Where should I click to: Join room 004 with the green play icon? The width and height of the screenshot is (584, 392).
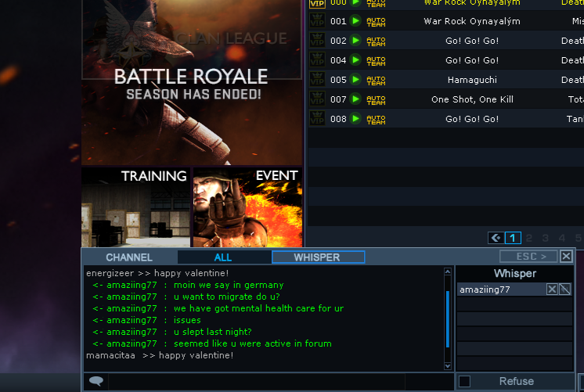pyautogui.click(x=355, y=59)
